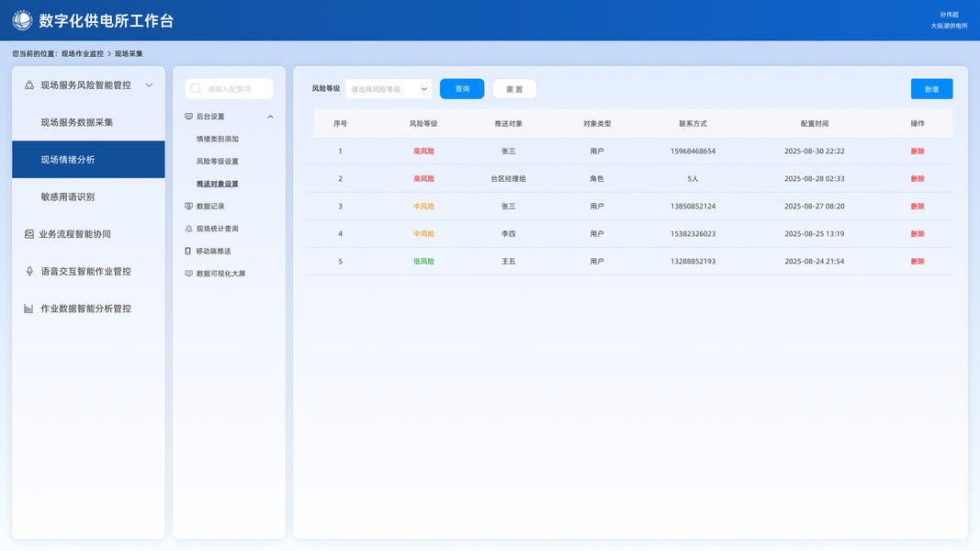Delete row 2 台区经理组
This screenshot has width=980, height=551.
point(918,179)
